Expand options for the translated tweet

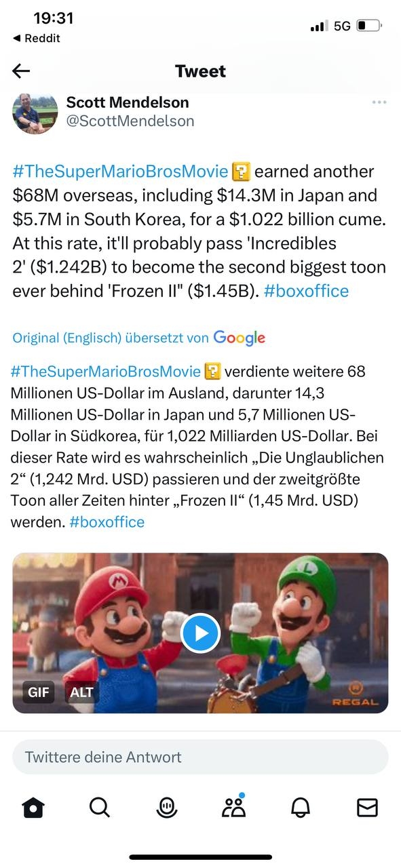[x=379, y=102]
